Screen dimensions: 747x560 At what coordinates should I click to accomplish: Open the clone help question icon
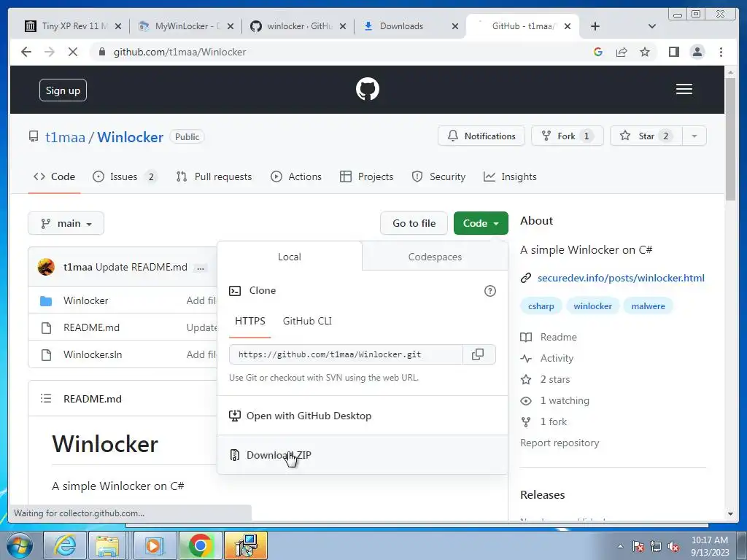tap(489, 291)
